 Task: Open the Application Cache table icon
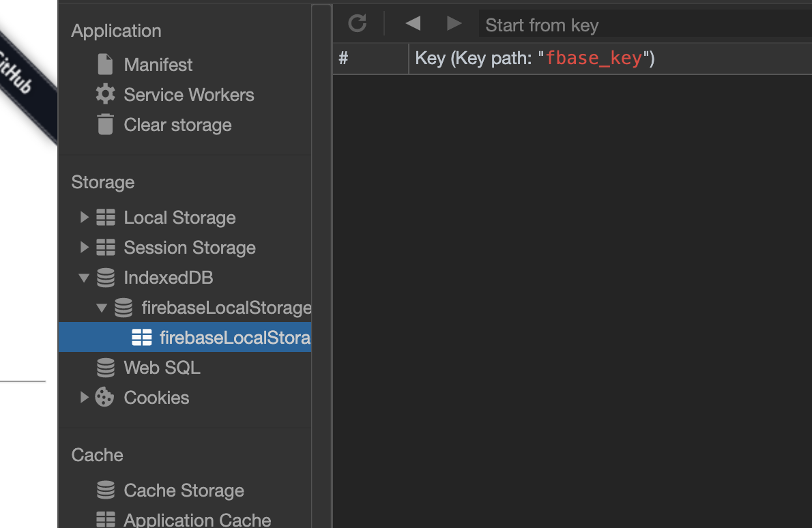(x=106, y=519)
